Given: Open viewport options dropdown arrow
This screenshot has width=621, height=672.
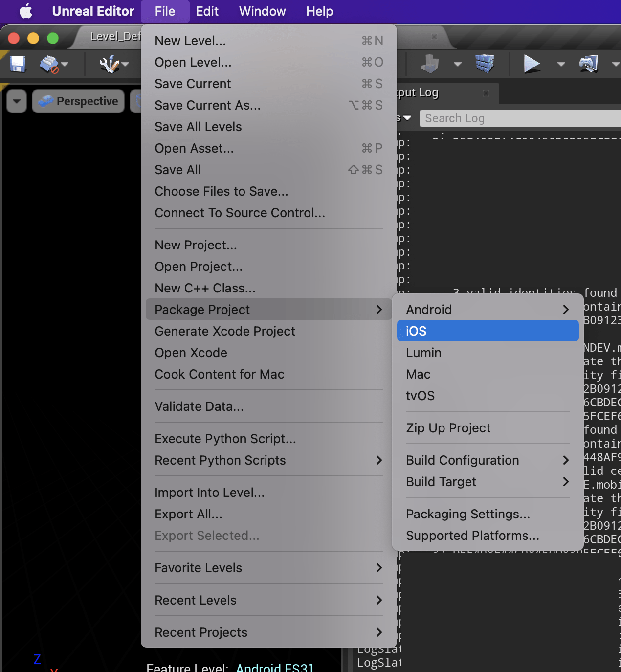Looking at the screenshot, I should [17, 101].
